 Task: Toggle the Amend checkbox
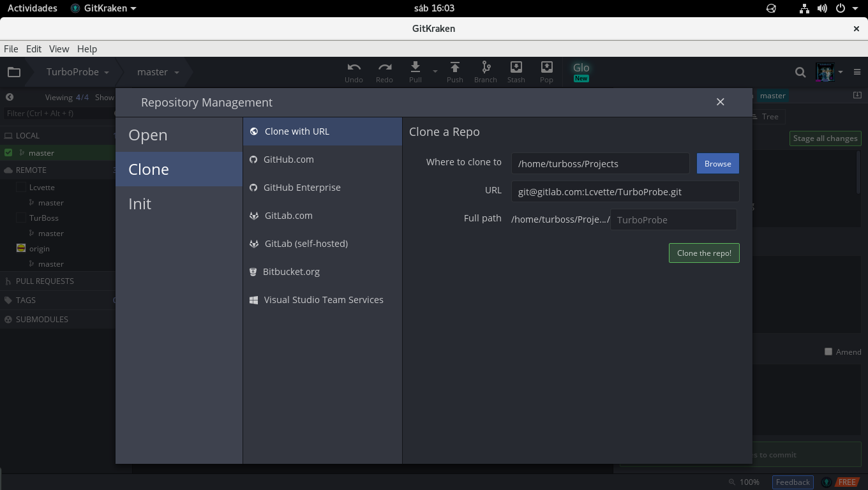click(x=828, y=352)
